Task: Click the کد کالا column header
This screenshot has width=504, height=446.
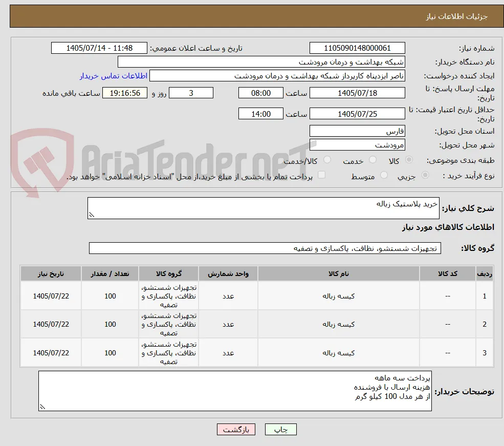Action: (447, 273)
